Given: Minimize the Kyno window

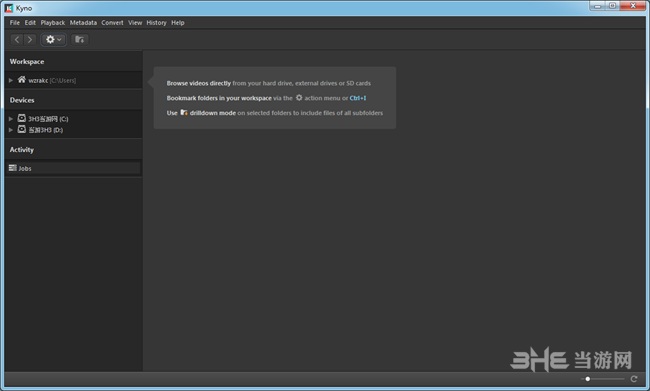Looking at the screenshot, I should click(597, 6).
